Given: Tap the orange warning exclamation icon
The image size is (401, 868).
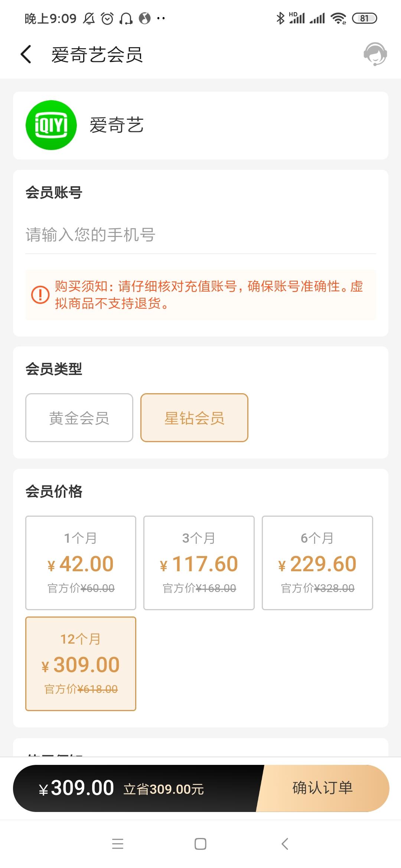Looking at the screenshot, I should [40, 295].
